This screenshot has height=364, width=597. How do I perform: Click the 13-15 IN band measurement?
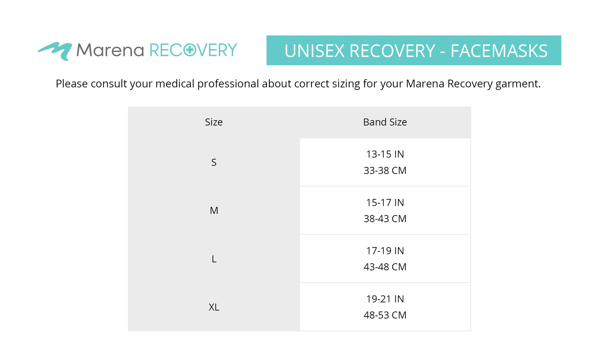click(385, 154)
